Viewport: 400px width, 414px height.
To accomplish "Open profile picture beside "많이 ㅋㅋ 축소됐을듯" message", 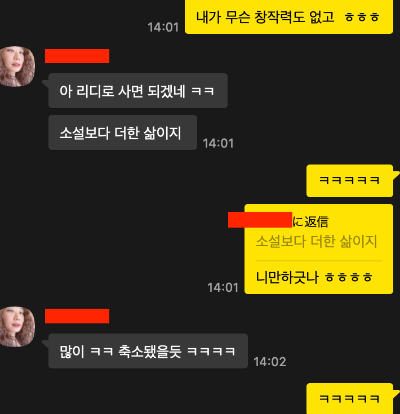I will pos(17,327).
